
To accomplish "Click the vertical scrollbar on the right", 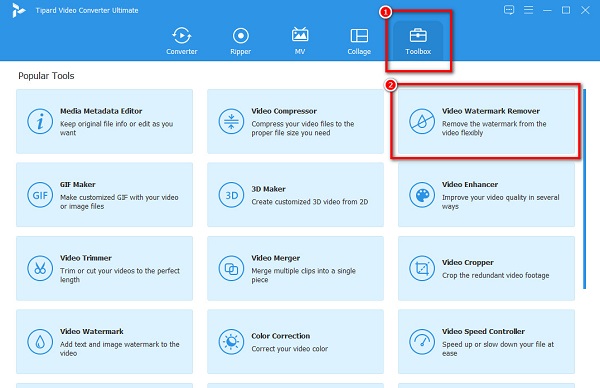I will [x=584, y=189].
